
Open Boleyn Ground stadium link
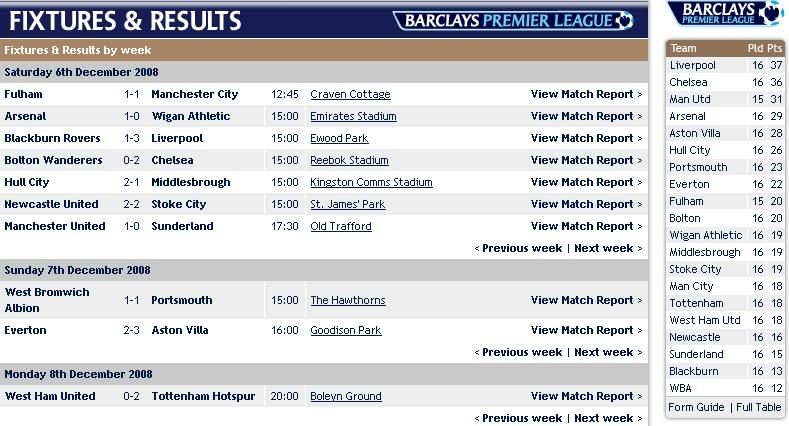click(x=346, y=396)
